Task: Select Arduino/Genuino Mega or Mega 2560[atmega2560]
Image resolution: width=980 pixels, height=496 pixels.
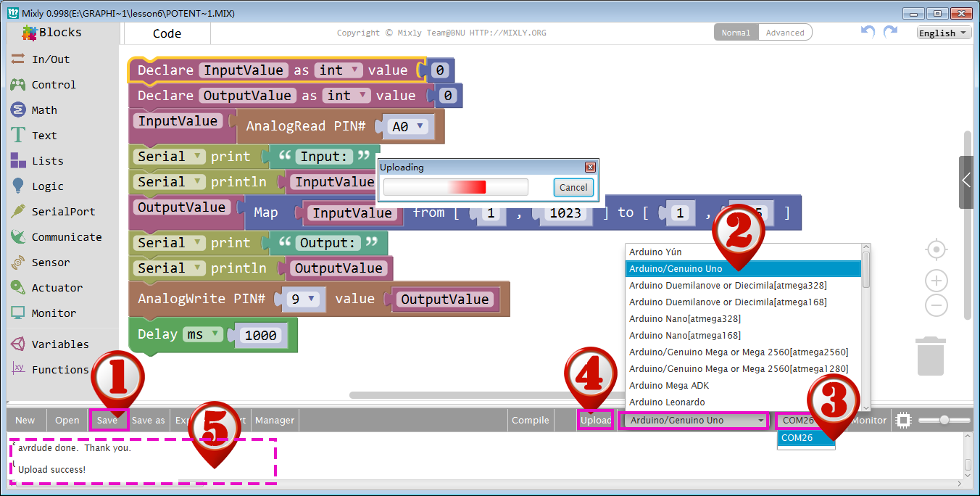Action: (x=743, y=352)
